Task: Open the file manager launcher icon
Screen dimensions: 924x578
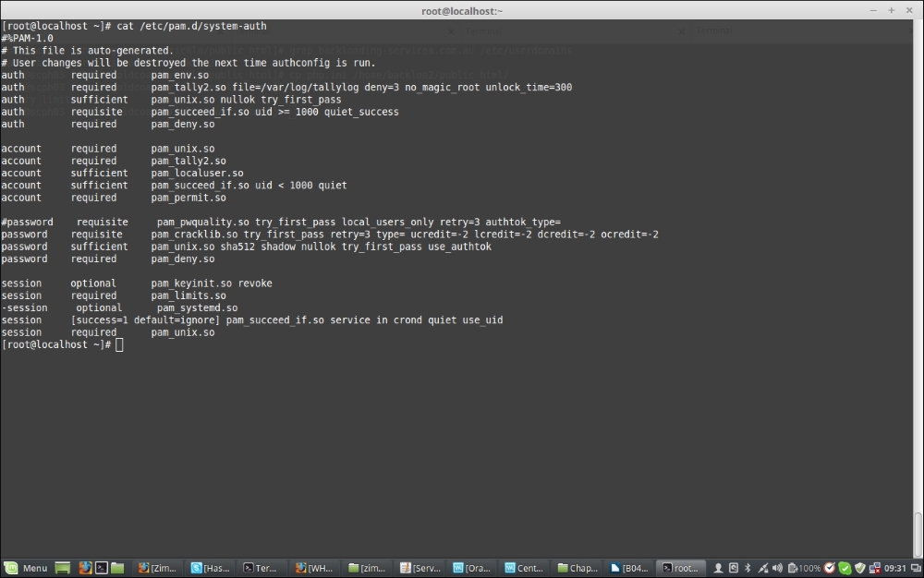Action: [117, 568]
